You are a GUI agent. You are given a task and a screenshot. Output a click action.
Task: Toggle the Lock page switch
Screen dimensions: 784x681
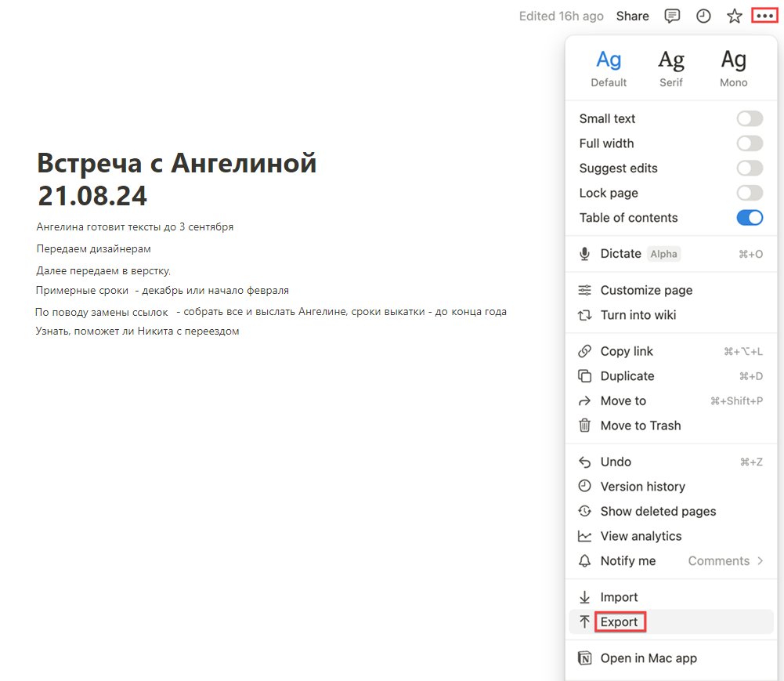click(750, 193)
